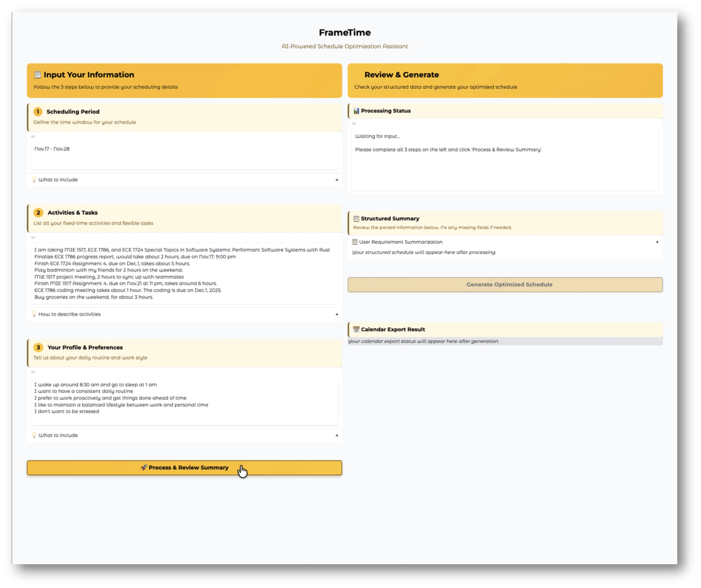Click inside the Profile & Preferences text area
Screen dimensions: 701x588
coord(184,401)
